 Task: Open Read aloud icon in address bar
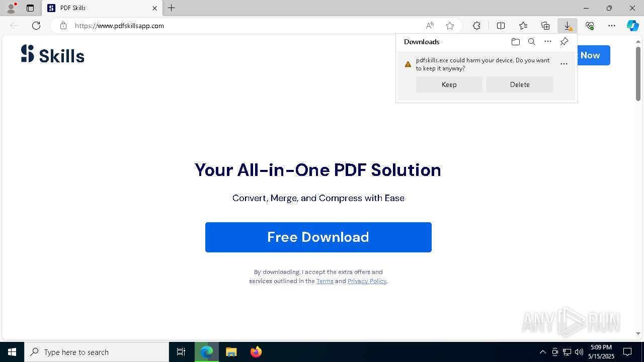[x=430, y=26]
